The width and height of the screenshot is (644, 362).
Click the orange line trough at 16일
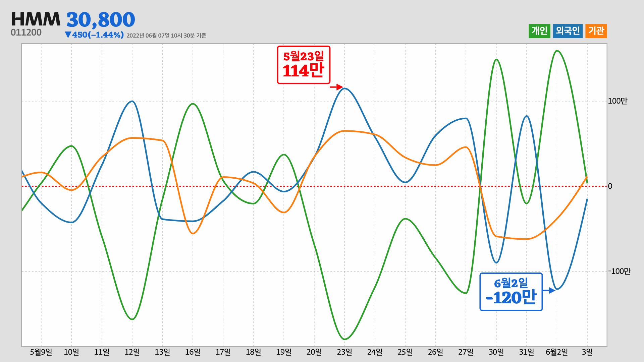click(193, 233)
